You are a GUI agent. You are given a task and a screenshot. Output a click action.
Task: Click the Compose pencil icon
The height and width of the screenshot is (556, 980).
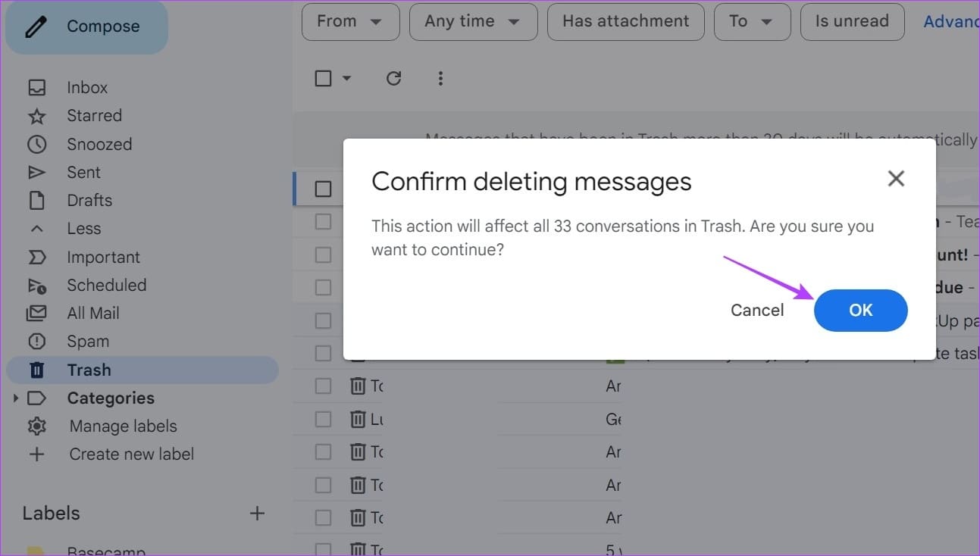tap(36, 27)
